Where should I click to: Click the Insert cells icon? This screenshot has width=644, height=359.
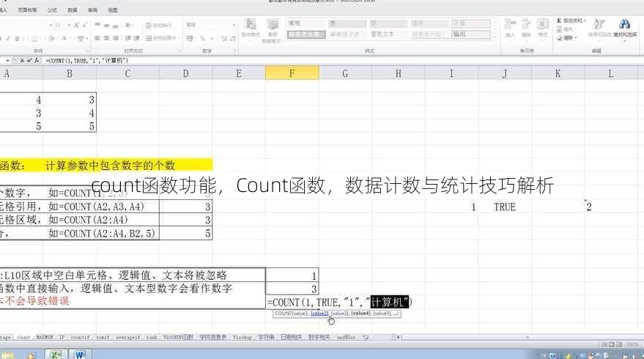510,24
